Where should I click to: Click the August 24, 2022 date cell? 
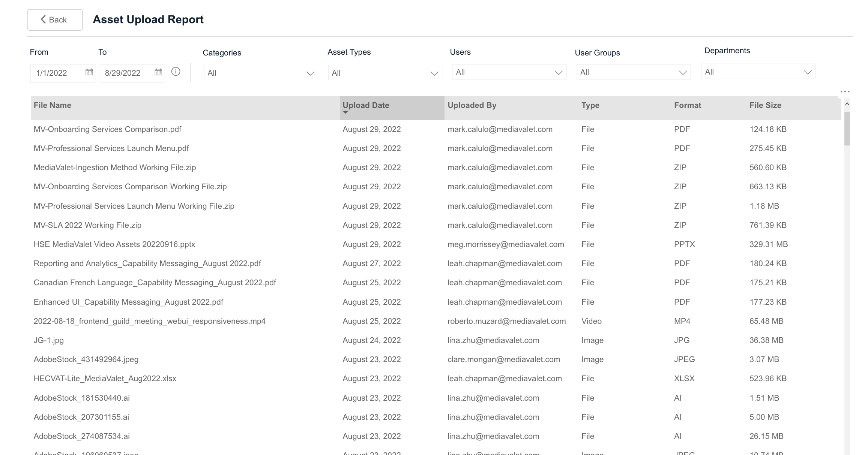[372, 340]
